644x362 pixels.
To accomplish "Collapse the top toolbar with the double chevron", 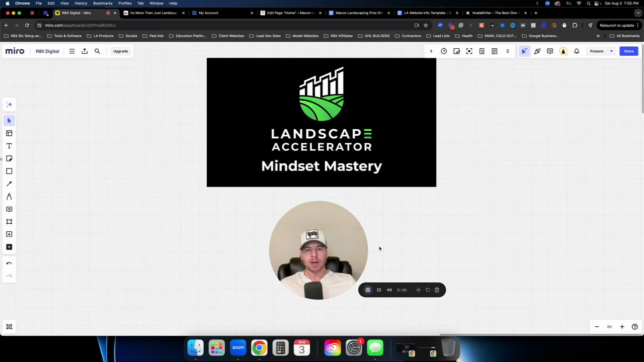I will click(x=507, y=51).
